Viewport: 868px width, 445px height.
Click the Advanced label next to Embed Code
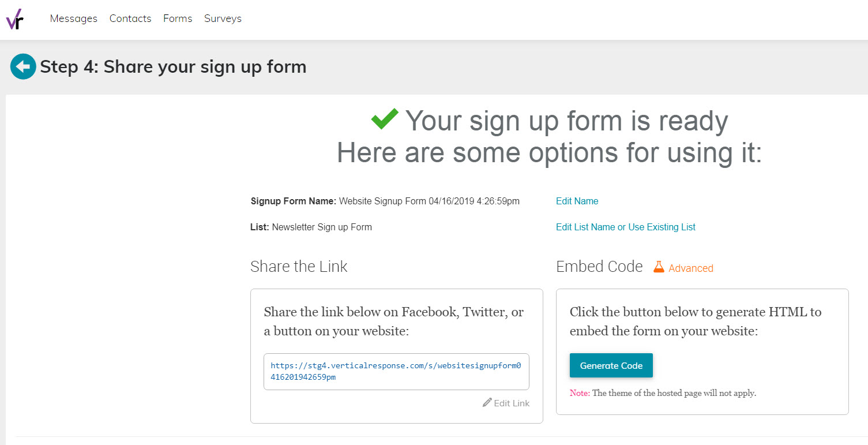(x=690, y=268)
